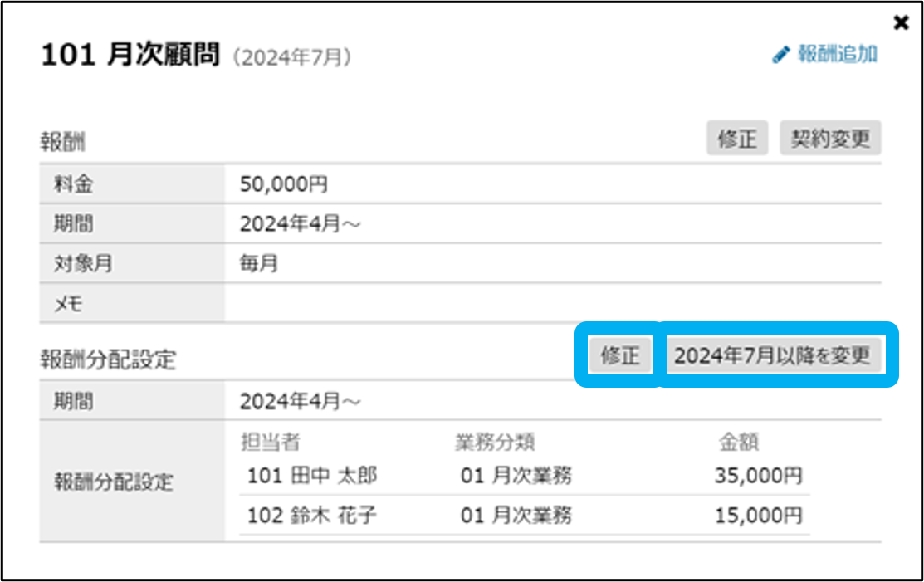
Task: Click the 2024年7月以降を変更 button
Action: tap(772, 355)
